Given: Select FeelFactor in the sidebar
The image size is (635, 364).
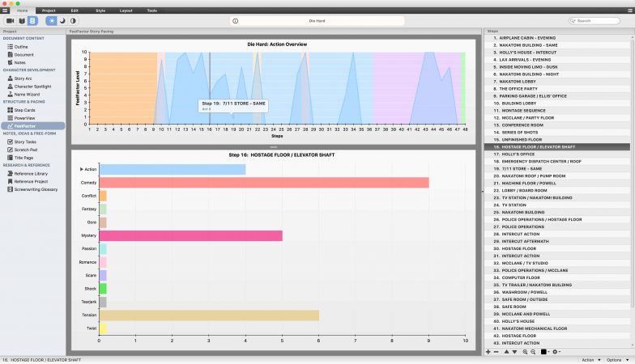Looking at the screenshot, I should 32,126.
